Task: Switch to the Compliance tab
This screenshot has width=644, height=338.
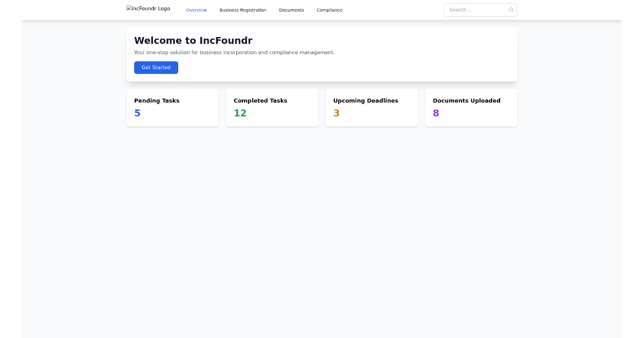Action: click(330, 10)
